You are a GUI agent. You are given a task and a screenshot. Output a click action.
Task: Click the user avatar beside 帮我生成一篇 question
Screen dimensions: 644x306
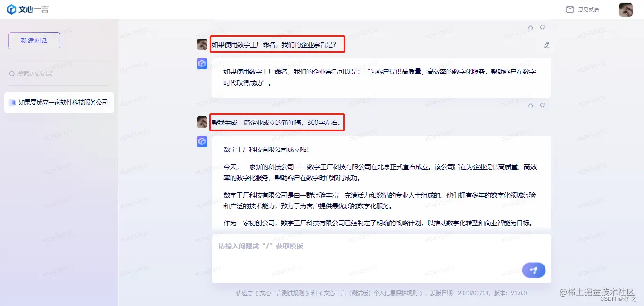[202, 122]
